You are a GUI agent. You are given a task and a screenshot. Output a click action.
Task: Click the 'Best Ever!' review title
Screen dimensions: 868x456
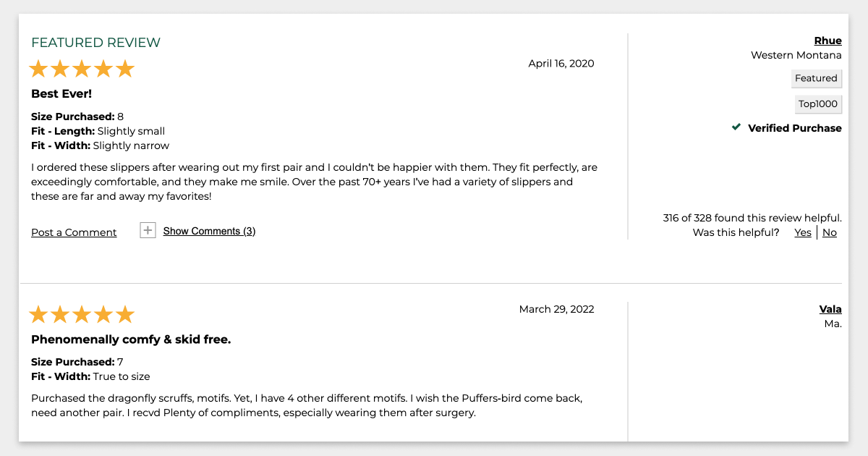point(61,94)
